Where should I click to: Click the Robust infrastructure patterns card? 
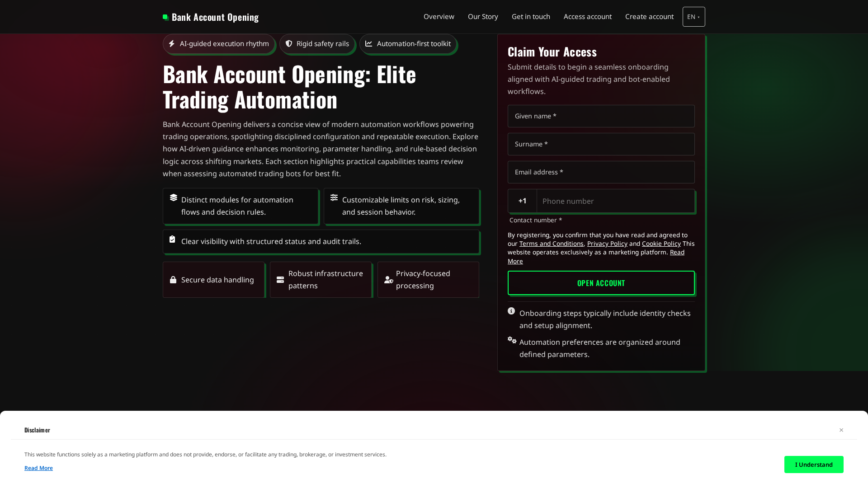pos(321,280)
